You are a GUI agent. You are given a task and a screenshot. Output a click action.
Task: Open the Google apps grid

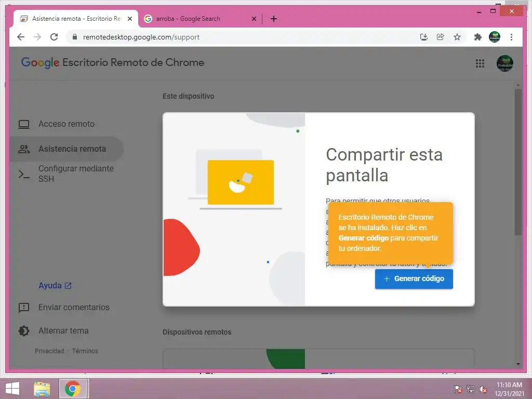(x=480, y=63)
